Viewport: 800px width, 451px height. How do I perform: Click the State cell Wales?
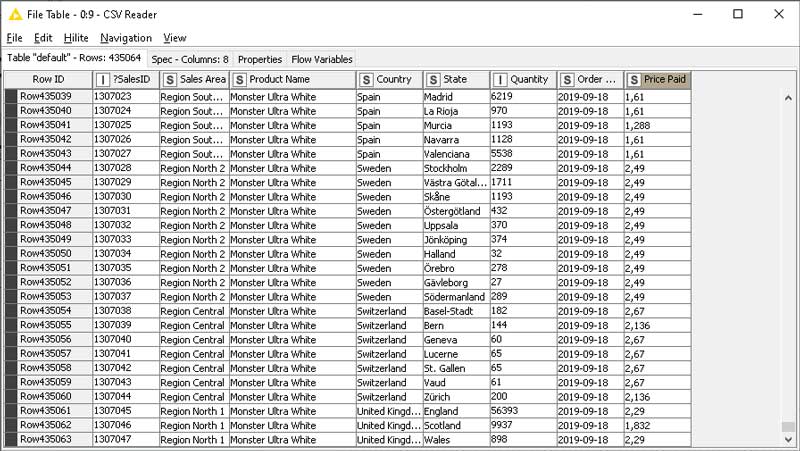tap(457, 439)
